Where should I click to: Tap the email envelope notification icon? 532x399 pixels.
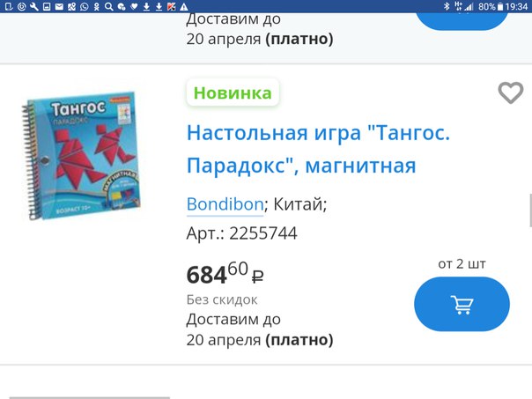[x=59, y=6]
